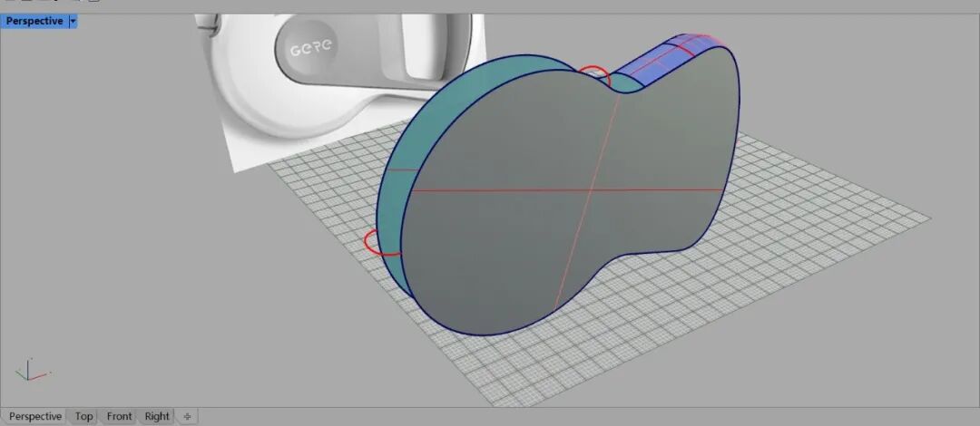Add a new viewport tab with plus icon
The image size is (980, 426).
pyautogui.click(x=186, y=416)
